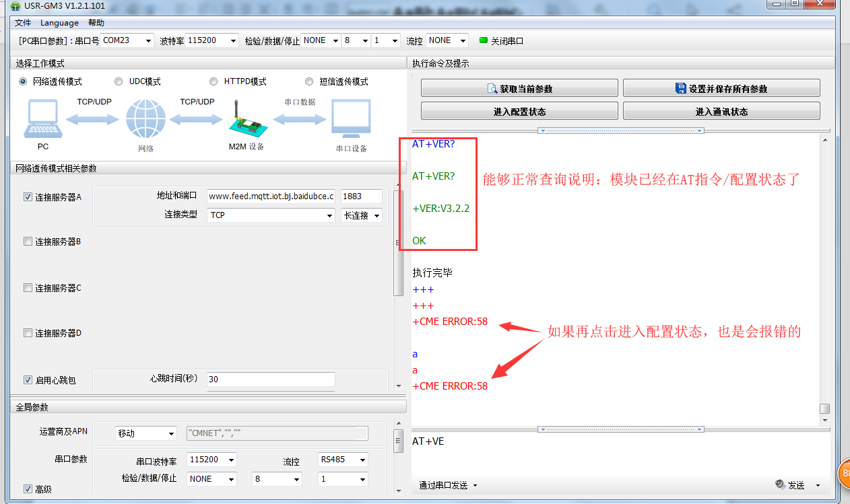The height and width of the screenshot is (504, 850).
Task: Click the network globe icon
Action: click(x=145, y=119)
